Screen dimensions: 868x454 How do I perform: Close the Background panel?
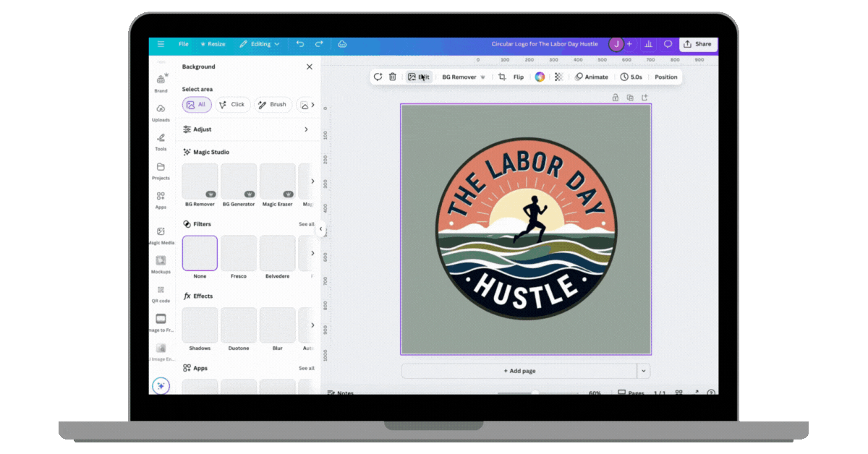click(x=310, y=67)
